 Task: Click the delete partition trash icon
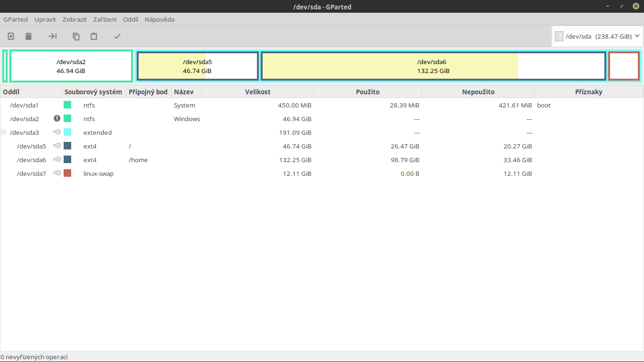[x=28, y=36]
